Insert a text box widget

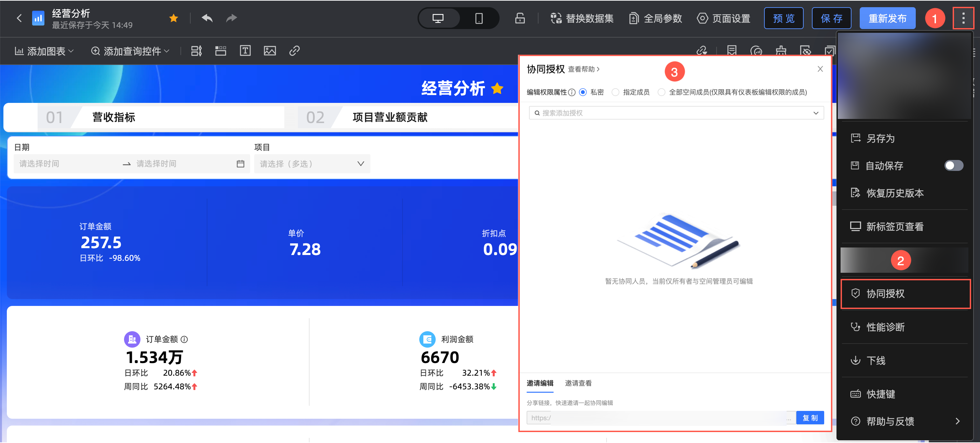tap(245, 51)
